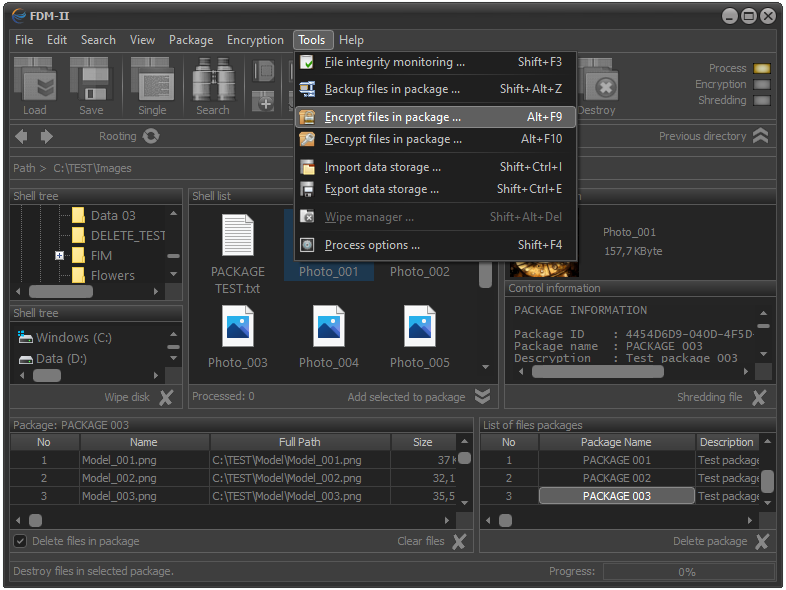
Task: Sort by the Size column header
Action: pyautogui.click(x=423, y=442)
